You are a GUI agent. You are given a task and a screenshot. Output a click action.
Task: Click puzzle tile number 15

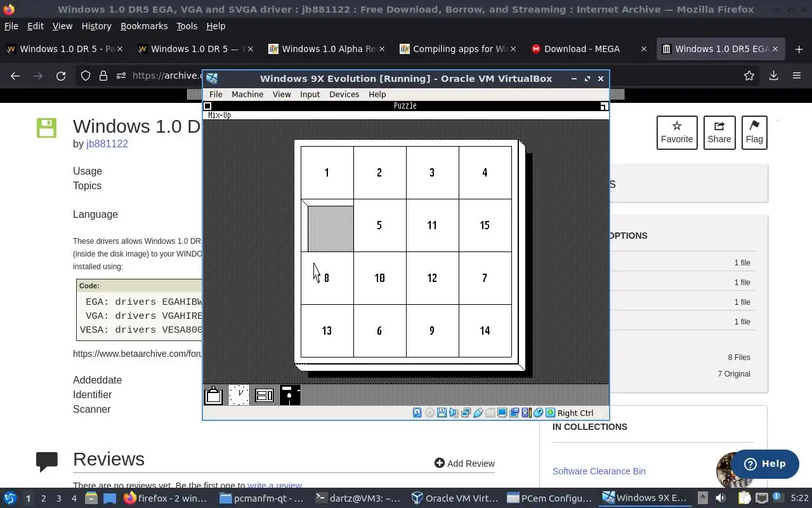[x=485, y=225]
